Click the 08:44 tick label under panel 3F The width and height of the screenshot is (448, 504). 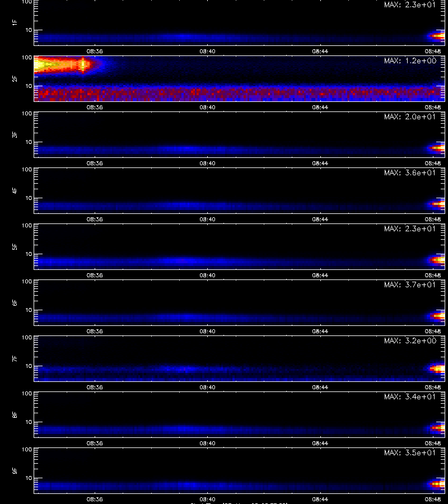click(320, 164)
